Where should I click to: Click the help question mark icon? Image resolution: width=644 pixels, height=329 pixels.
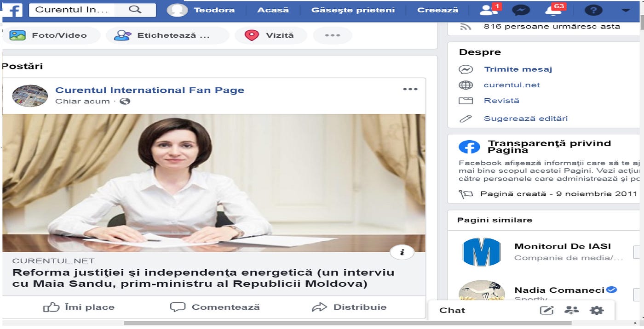pyautogui.click(x=593, y=10)
